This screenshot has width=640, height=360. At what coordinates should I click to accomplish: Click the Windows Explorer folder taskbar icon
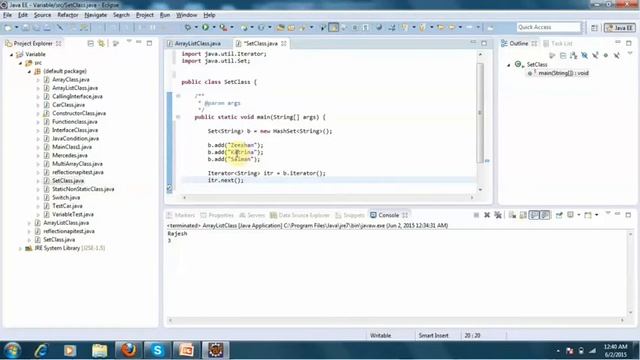99,350
